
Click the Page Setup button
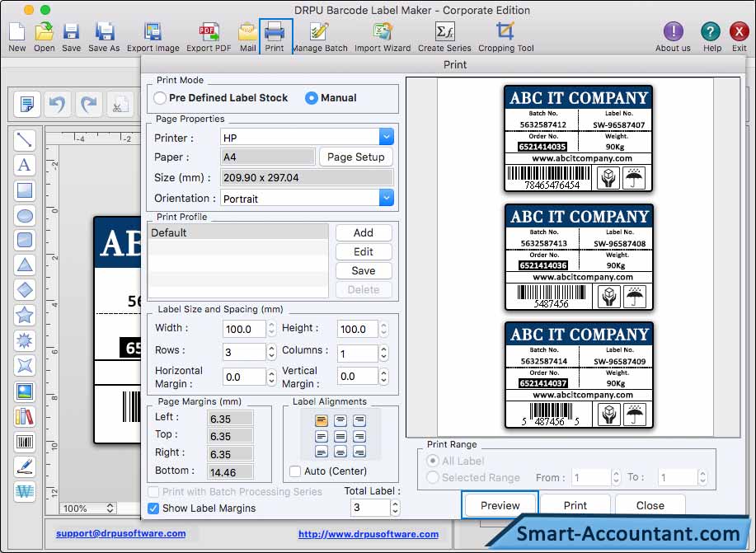[x=356, y=157]
